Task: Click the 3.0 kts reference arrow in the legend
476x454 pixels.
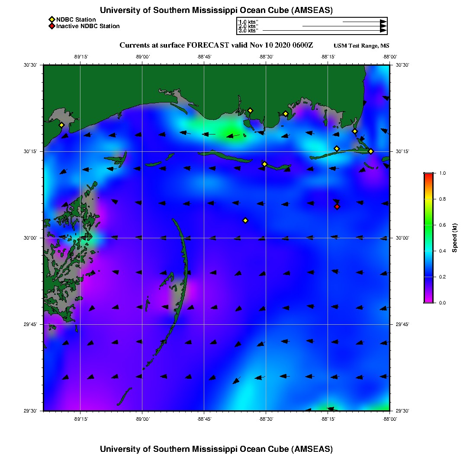Action: 324,31
